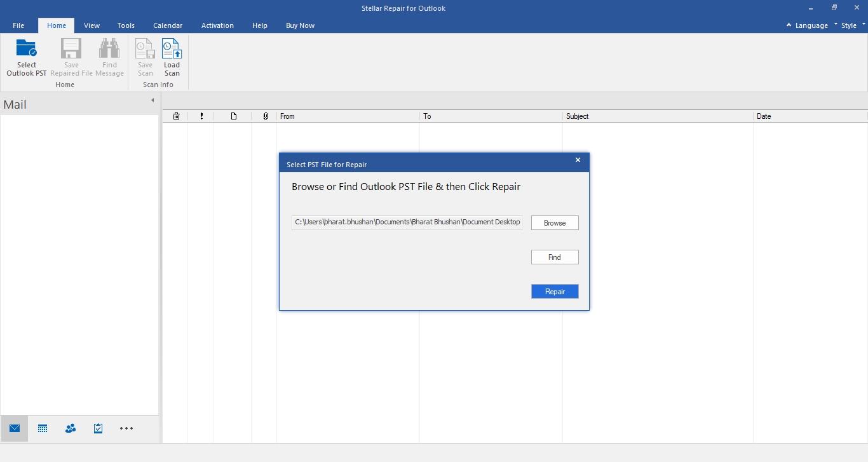Viewport: 868px width, 462px height.
Task: Switch to the Tools tab
Action: (x=126, y=25)
